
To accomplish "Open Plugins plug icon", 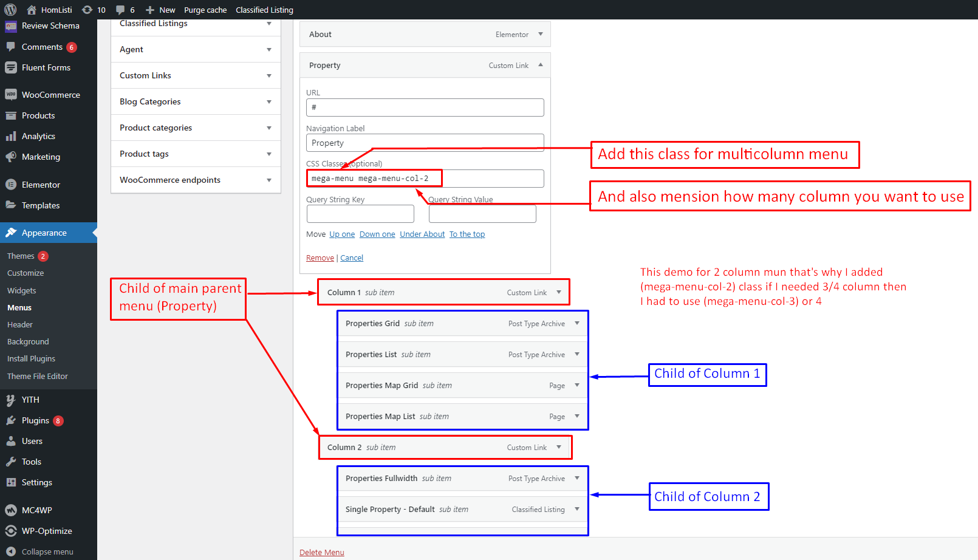I will [x=11, y=420].
